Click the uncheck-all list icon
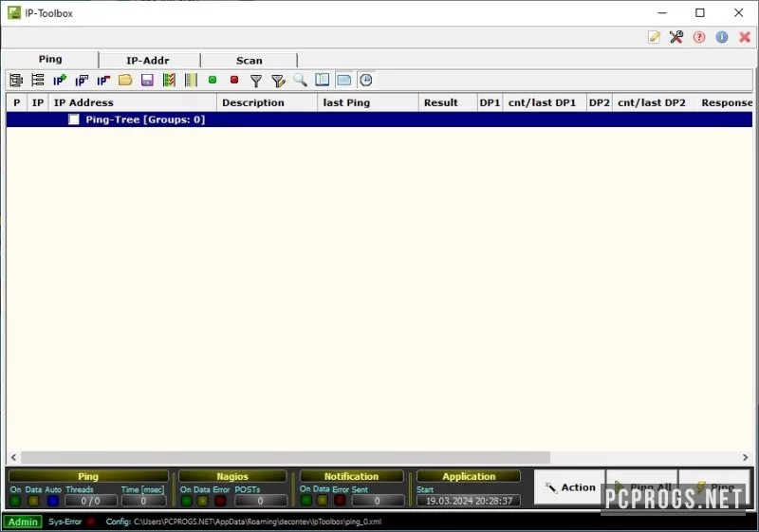Viewport: 759px width, 532px height. click(191, 81)
